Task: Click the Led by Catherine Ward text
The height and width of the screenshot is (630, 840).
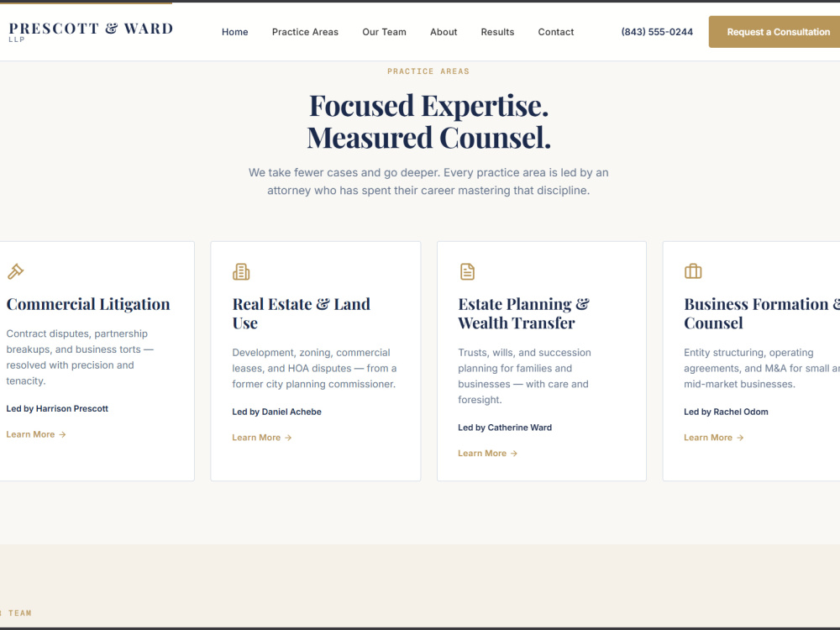Action: 505,428
